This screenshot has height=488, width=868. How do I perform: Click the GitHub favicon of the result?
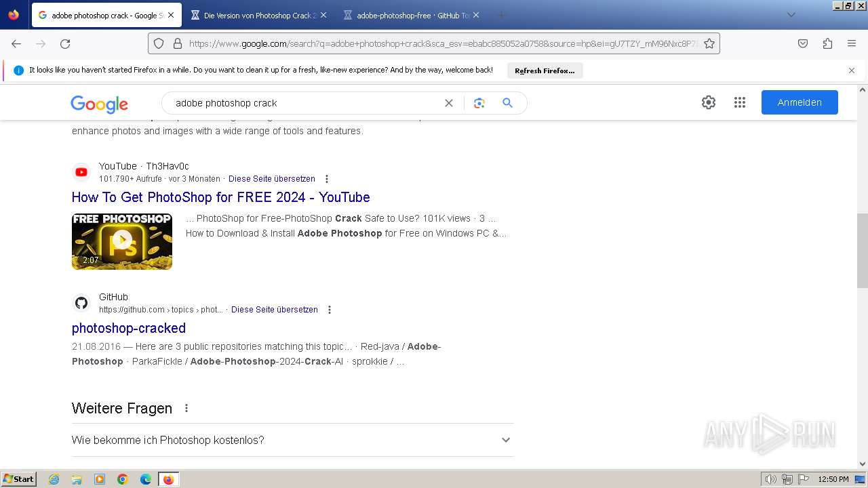(81, 303)
